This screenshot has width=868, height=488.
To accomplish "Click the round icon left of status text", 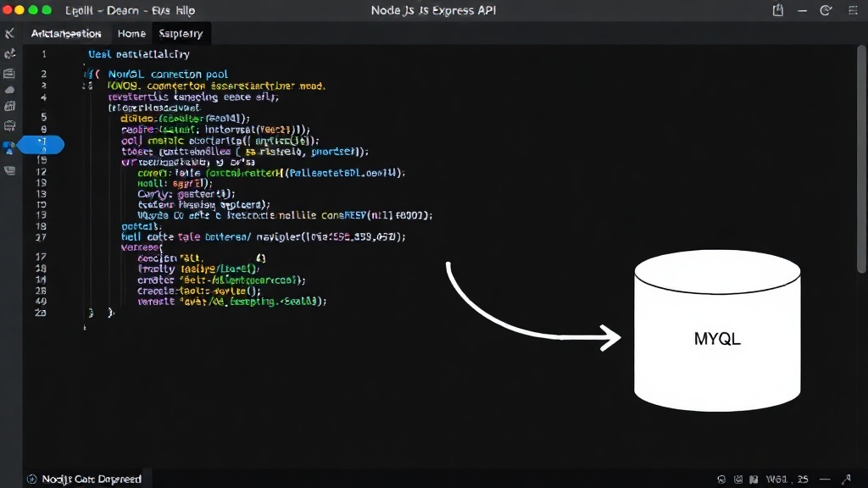I will pyautogui.click(x=32, y=480).
